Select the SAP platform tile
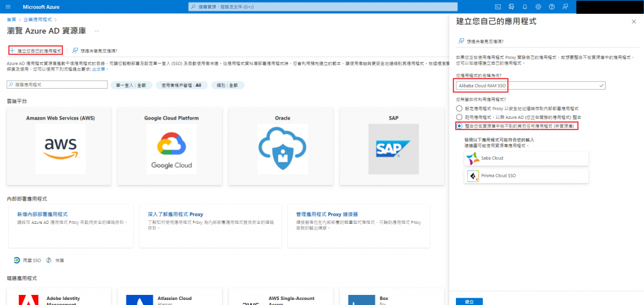The height and width of the screenshot is (305, 644). point(393,146)
